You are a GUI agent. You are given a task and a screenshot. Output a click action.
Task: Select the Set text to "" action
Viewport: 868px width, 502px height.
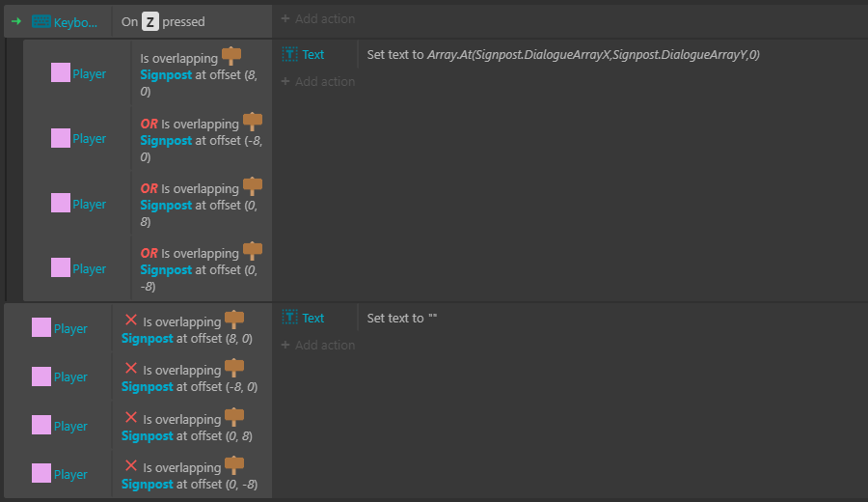pyautogui.click(x=402, y=318)
